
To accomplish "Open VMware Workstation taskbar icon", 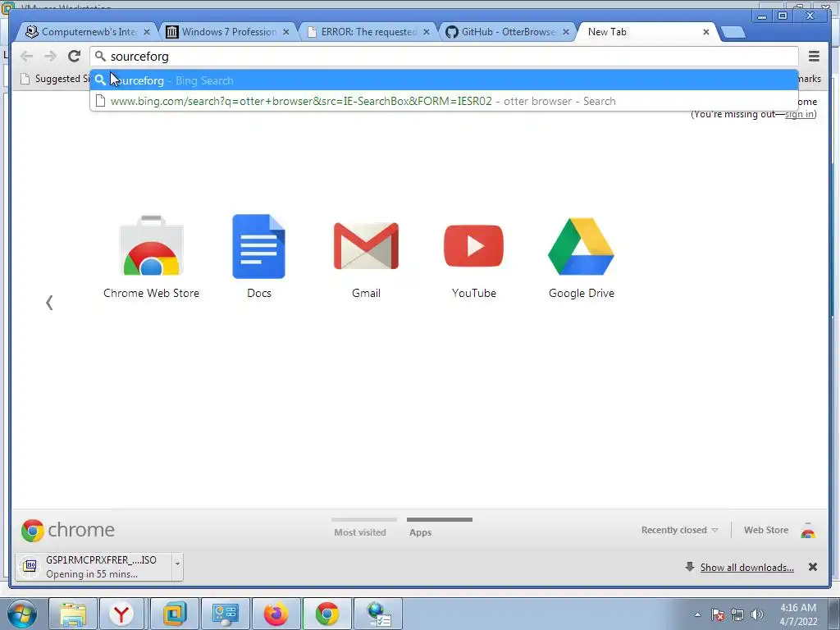I will pyautogui.click(x=174, y=614).
